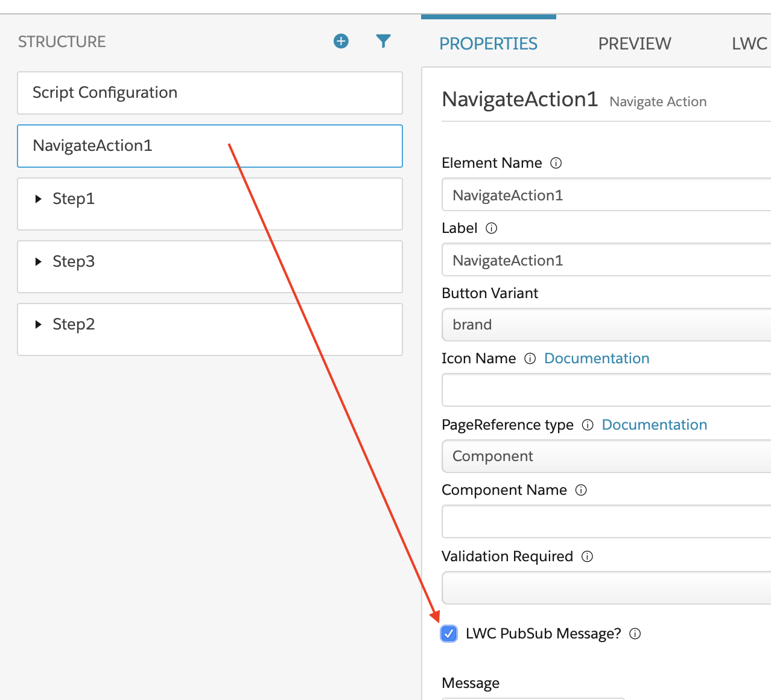Open the structure filter funnel icon
This screenshot has height=700, width=771.
(x=383, y=41)
